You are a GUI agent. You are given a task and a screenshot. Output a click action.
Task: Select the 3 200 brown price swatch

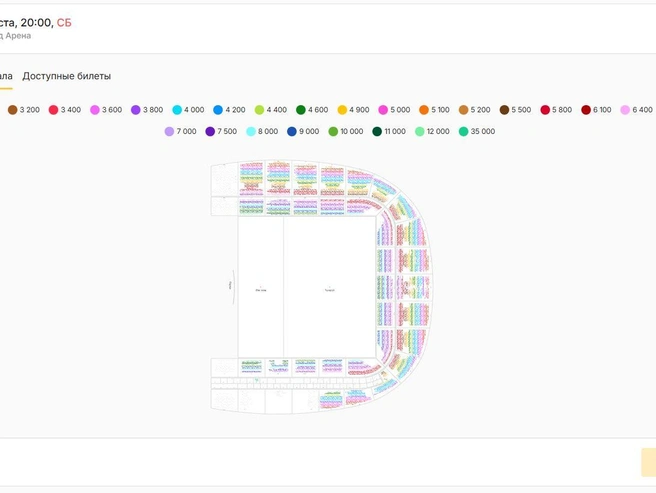click(13, 110)
